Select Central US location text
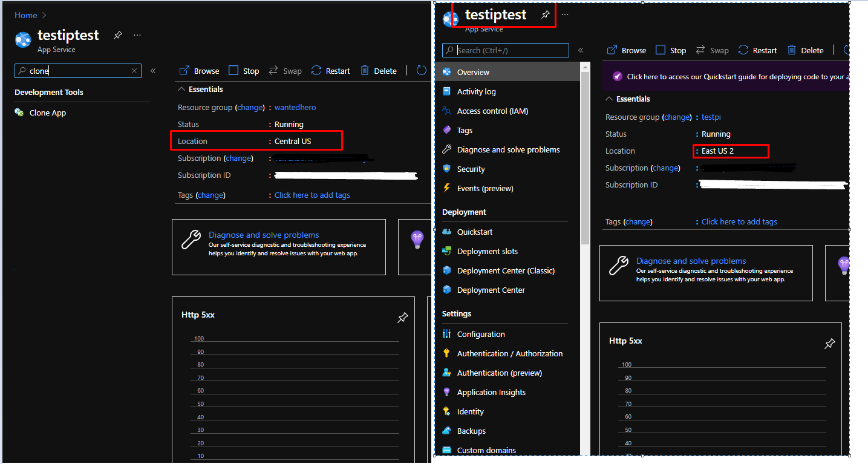The image size is (868, 464). tap(293, 141)
